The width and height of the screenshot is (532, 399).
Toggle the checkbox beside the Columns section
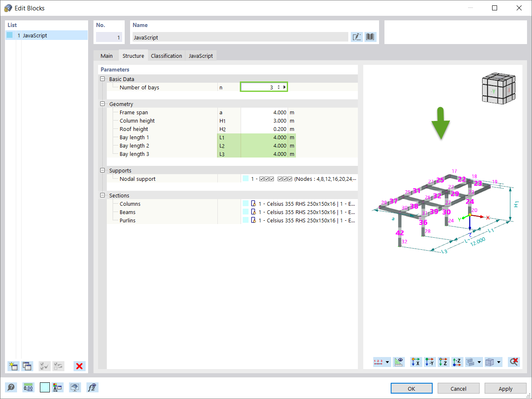(245, 204)
